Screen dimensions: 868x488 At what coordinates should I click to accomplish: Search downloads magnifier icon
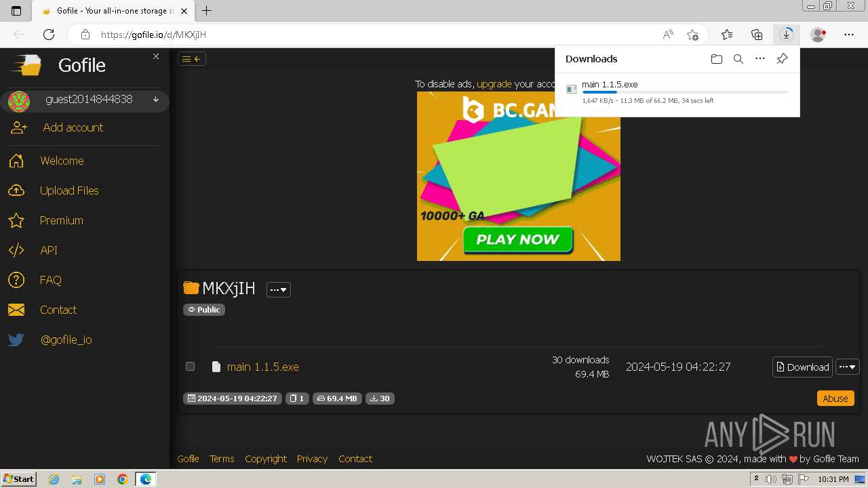tap(738, 59)
